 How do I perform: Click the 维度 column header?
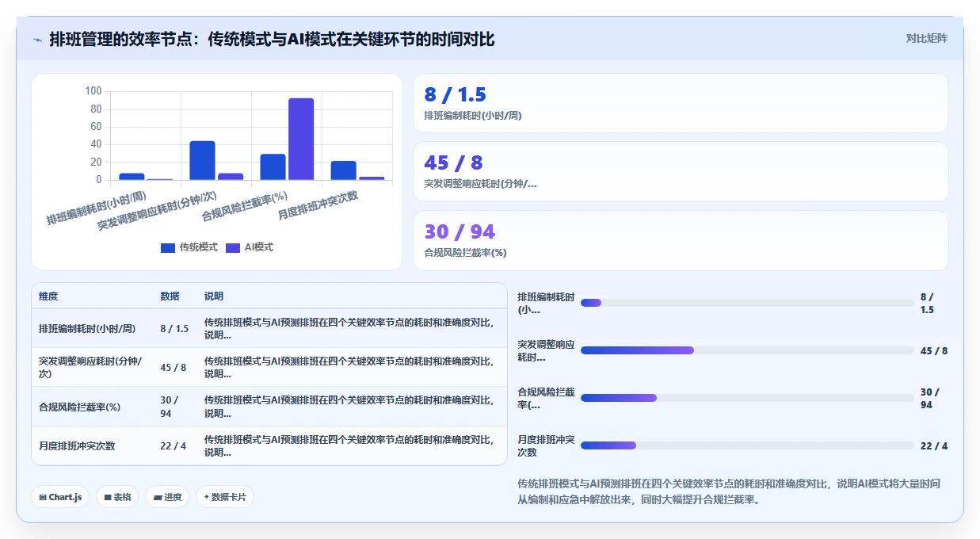(48, 296)
